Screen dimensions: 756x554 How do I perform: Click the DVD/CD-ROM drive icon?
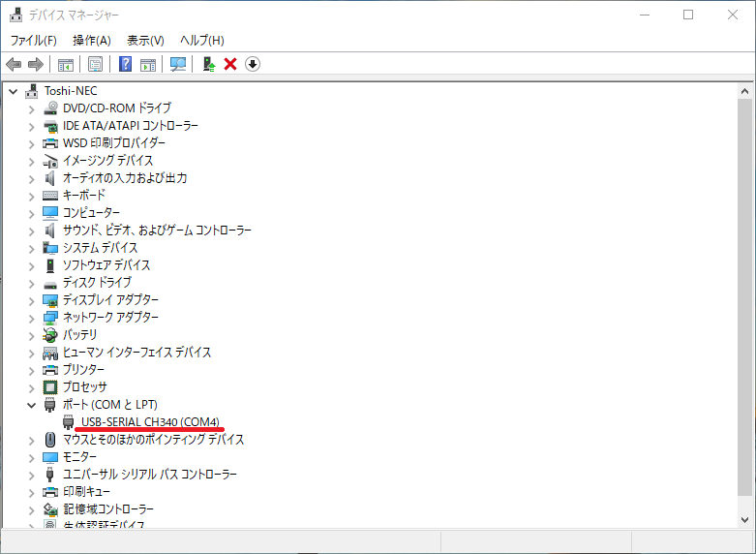pyautogui.click(x=50, y=108)
